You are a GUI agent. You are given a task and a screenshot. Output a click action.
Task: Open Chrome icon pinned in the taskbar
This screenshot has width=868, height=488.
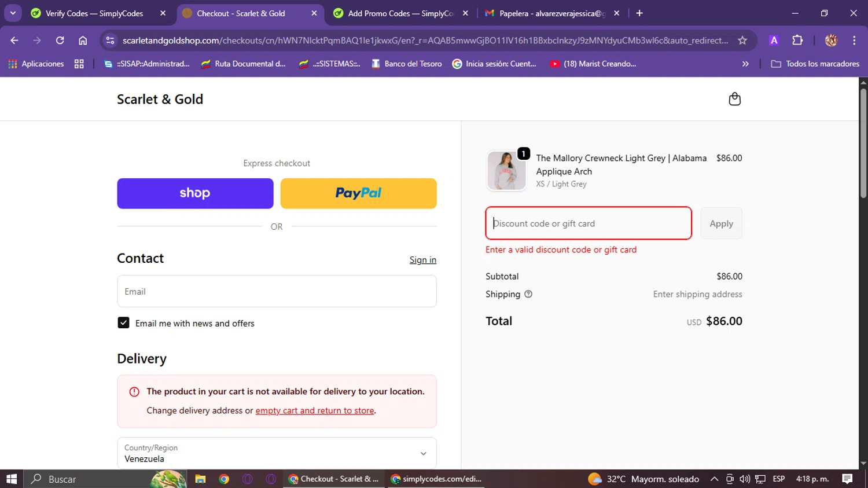(224, 479)
